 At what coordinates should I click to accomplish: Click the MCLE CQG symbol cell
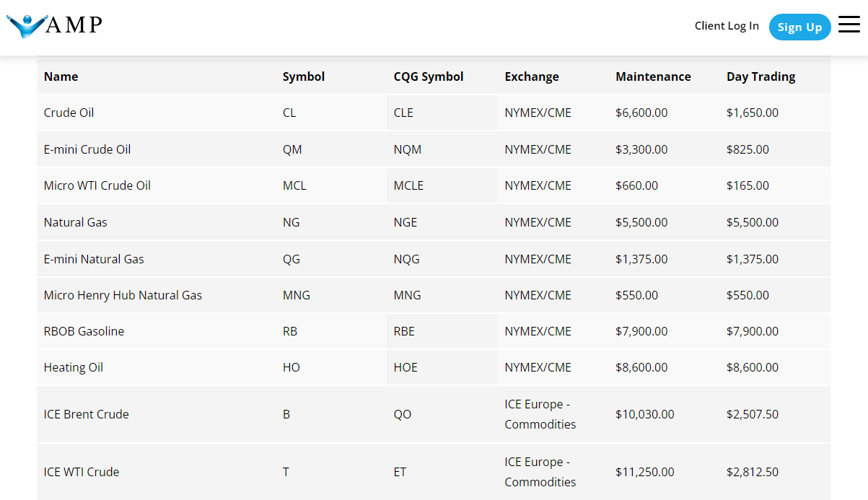coord(408,185)
